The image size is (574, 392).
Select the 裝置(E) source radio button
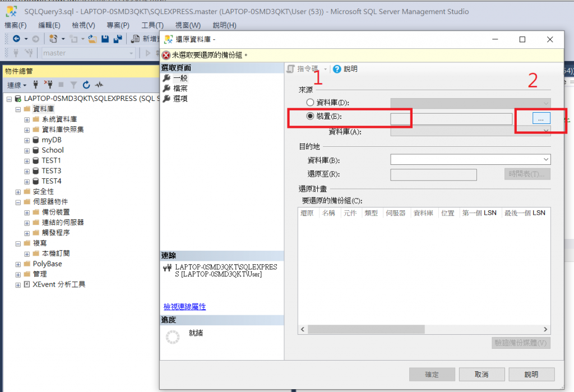310,116
